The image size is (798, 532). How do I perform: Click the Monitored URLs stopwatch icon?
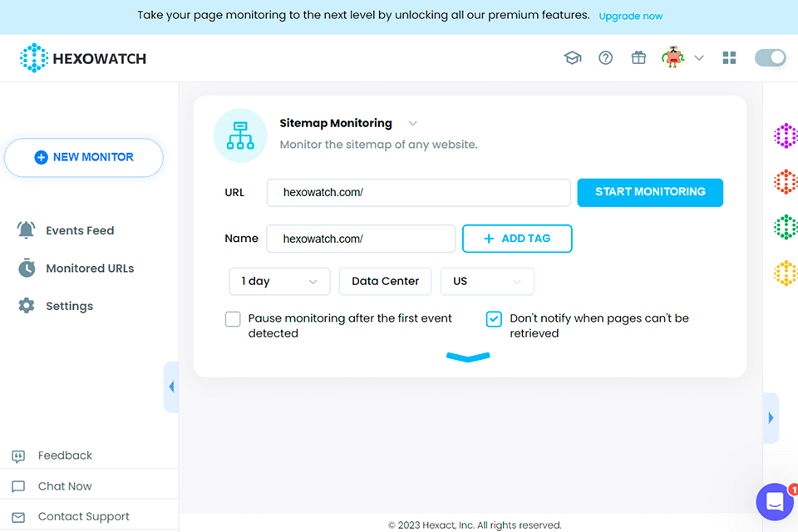(27, 268)
